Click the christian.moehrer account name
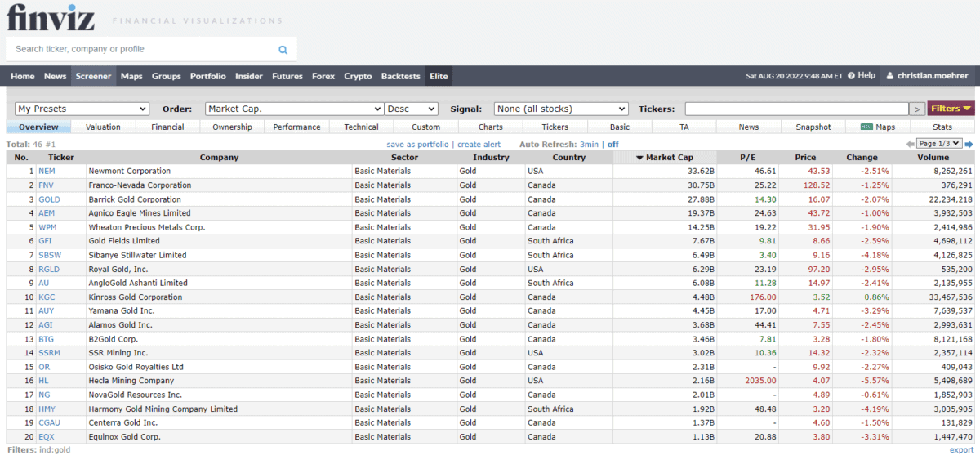980x460 pixels. pos(933,76)
